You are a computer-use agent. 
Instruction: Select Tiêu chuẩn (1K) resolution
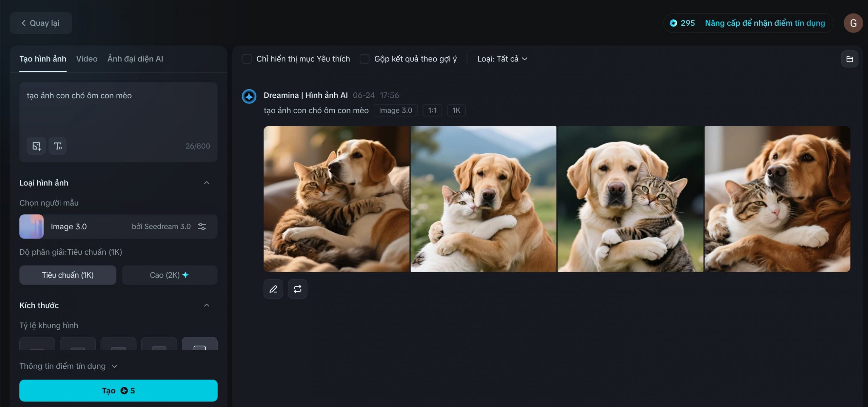[x=68, y=275]
